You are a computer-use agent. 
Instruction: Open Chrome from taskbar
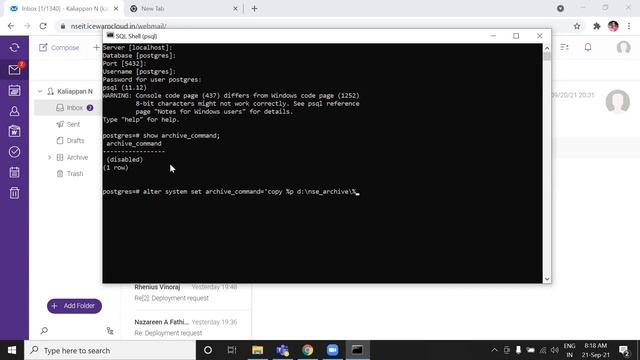(x=307, y=350)
